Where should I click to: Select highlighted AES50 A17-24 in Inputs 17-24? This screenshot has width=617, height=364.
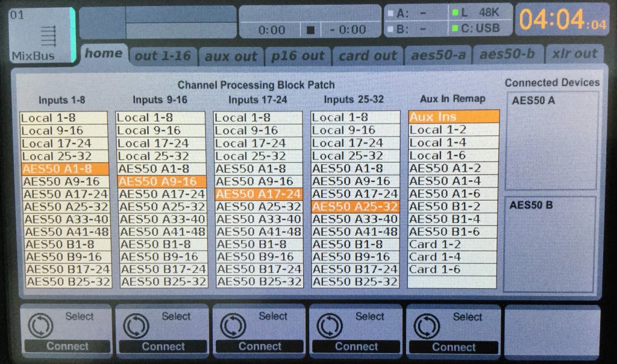pos(258,194)
